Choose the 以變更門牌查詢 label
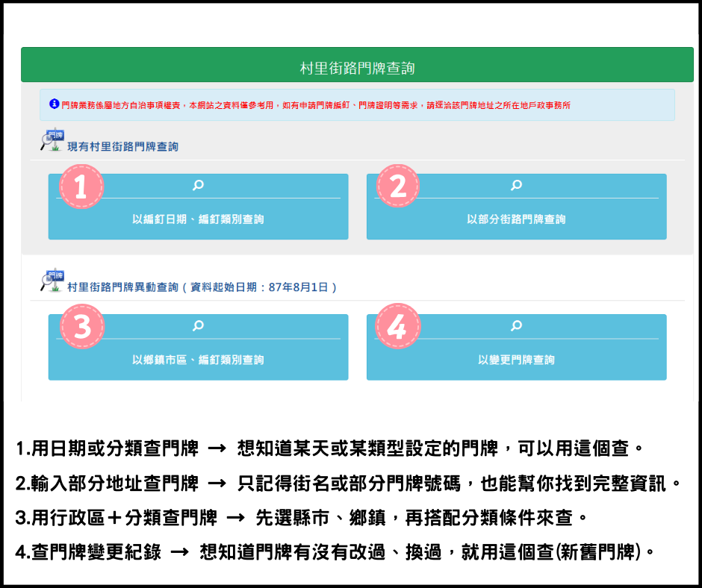Image resolution: width=702 pixels, height=588 pixels. click(x=516, y=360)
